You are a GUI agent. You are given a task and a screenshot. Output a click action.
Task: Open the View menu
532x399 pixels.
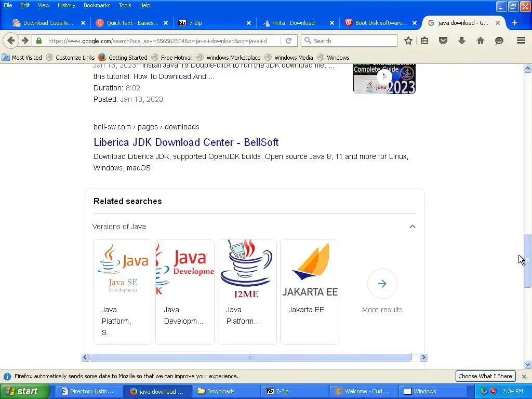click(44, 5)
